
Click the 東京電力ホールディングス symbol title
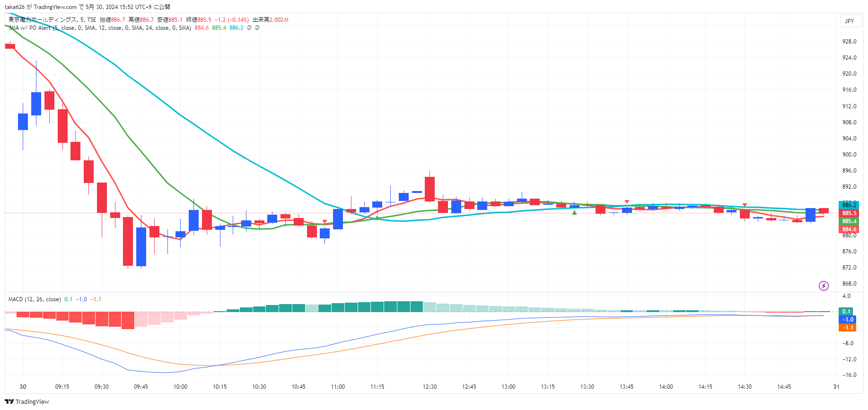pos(43,20)
